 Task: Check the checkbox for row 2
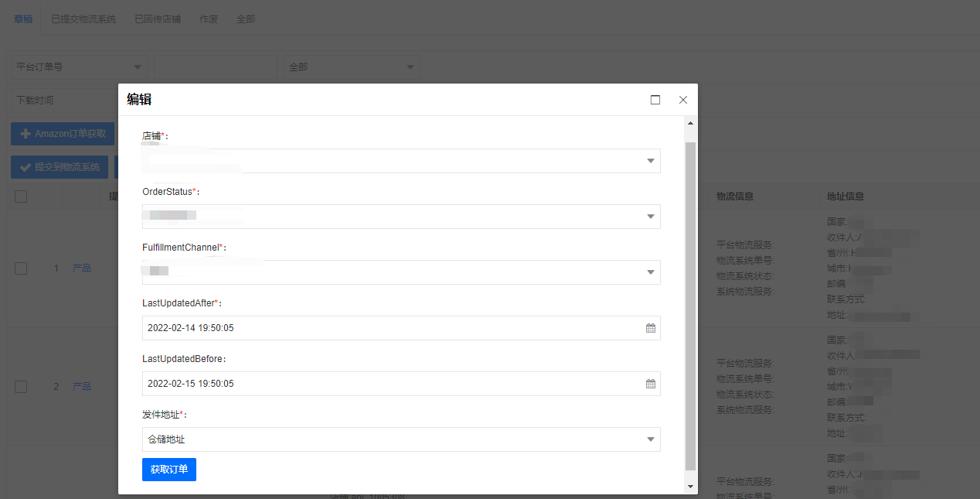coord(21,387)
